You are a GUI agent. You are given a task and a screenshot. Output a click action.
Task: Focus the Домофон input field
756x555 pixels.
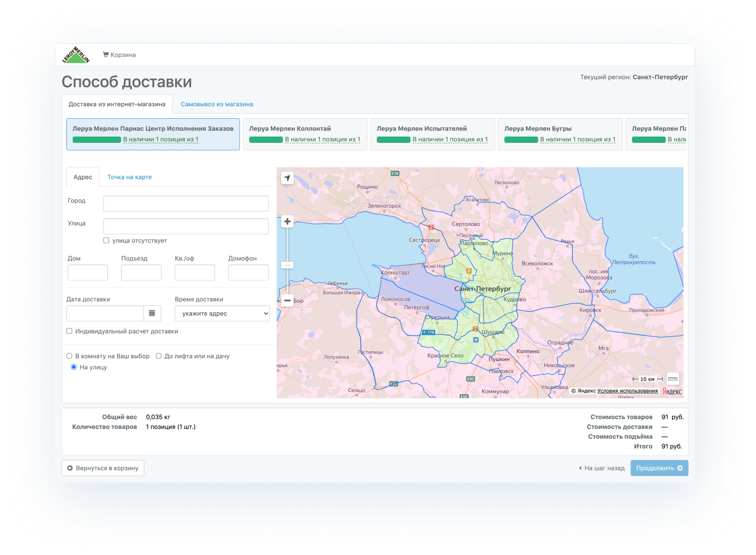pos(248,272)
